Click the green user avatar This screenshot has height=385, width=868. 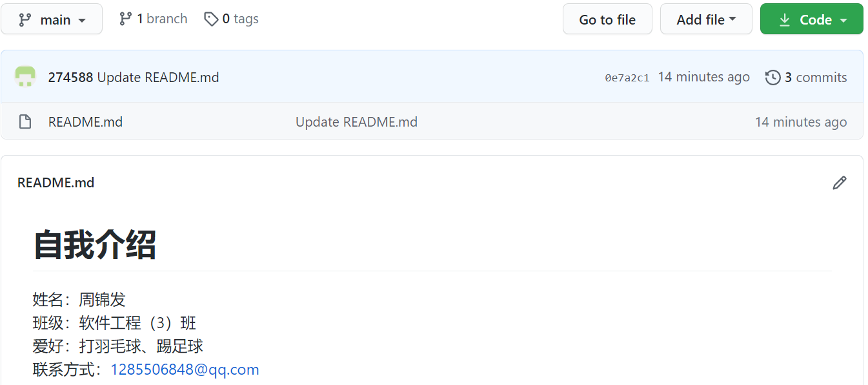click(x=25, y=77)
